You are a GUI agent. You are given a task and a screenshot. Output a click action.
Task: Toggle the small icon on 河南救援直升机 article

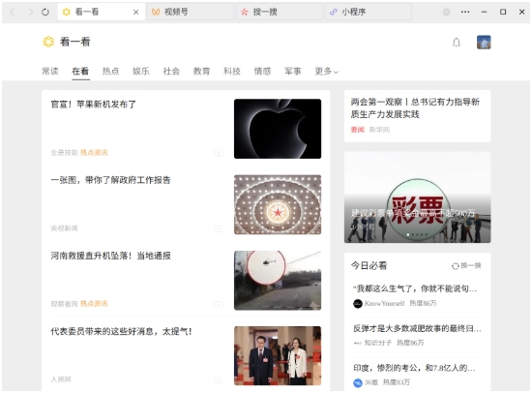[x=219, y=304]
